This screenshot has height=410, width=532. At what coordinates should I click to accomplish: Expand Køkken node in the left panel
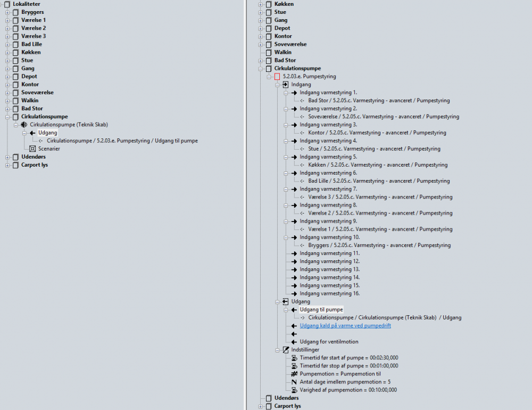[x=7, y=52]
